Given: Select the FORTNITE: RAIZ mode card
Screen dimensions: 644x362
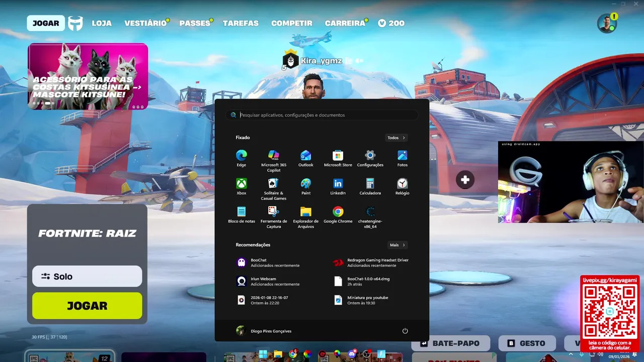Looking at the screenshot, I should click(87, 233).
